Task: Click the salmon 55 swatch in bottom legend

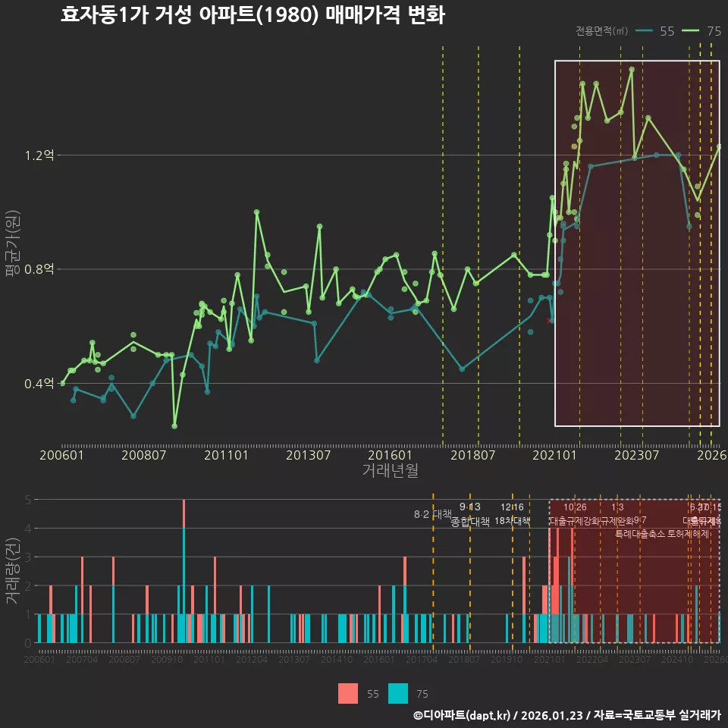Action: coord(348,694)
